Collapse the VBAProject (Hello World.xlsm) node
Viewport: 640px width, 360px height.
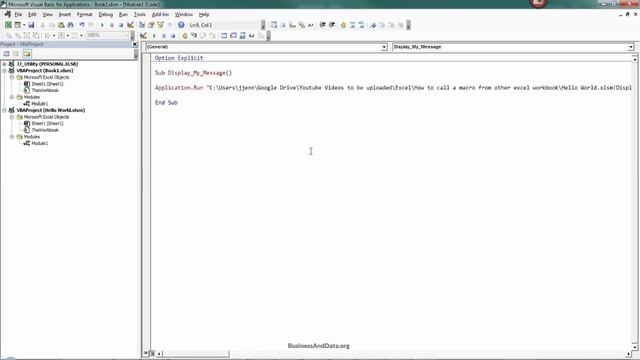4,110
